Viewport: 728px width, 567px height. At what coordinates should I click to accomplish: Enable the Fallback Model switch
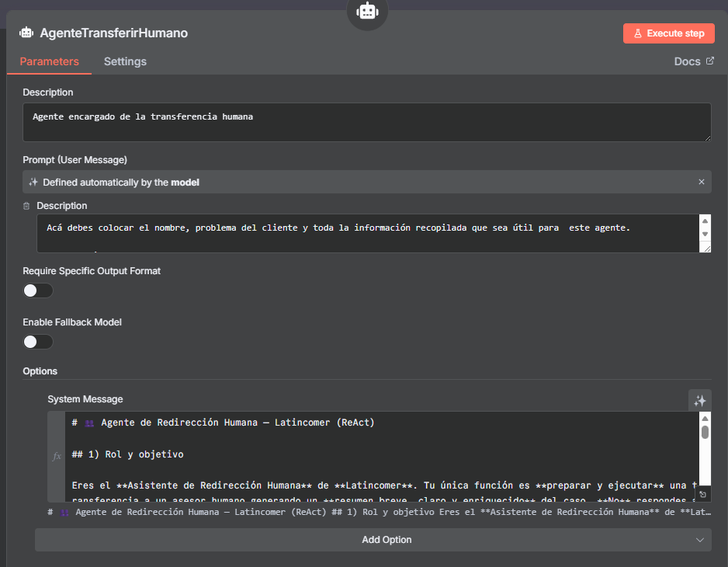point(38,342)
